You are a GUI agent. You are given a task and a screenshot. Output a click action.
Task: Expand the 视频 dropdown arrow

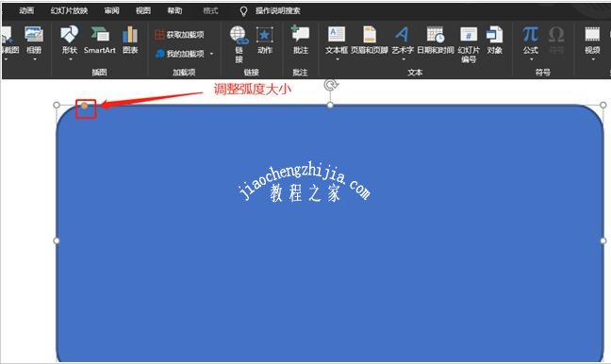[593, 59]
